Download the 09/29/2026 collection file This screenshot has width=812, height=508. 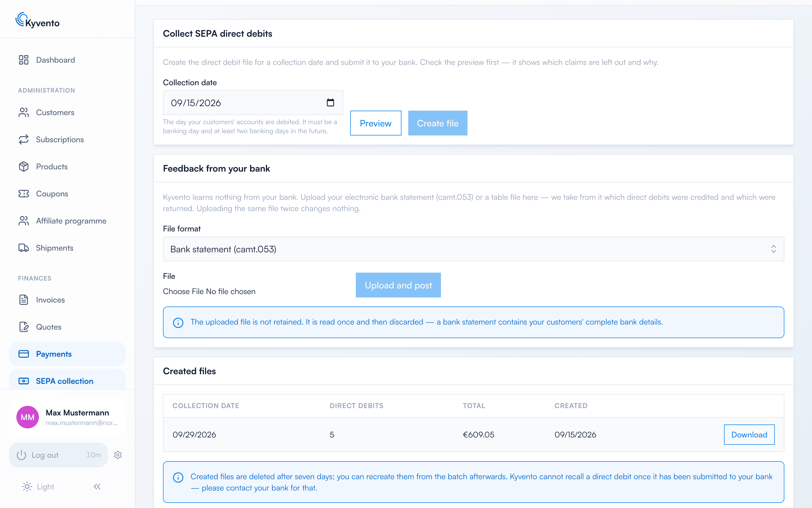click(x=749, y=434)
